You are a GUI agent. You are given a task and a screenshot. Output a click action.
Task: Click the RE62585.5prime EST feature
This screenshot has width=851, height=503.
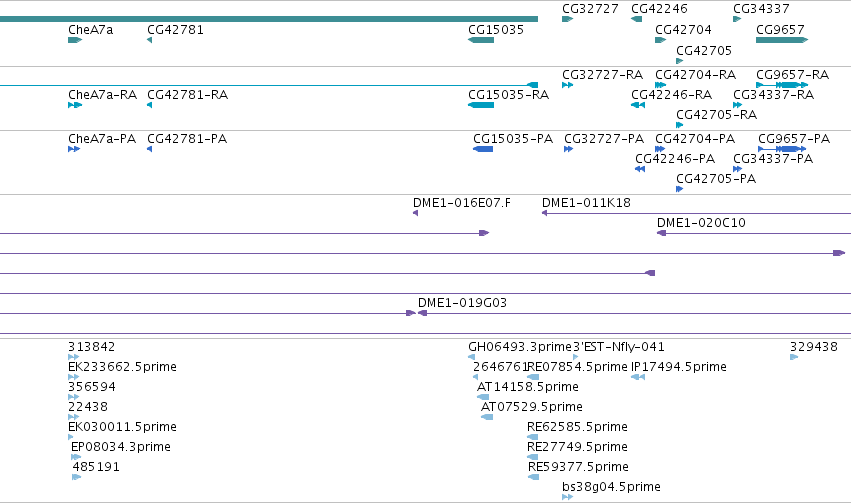(533, 437)
